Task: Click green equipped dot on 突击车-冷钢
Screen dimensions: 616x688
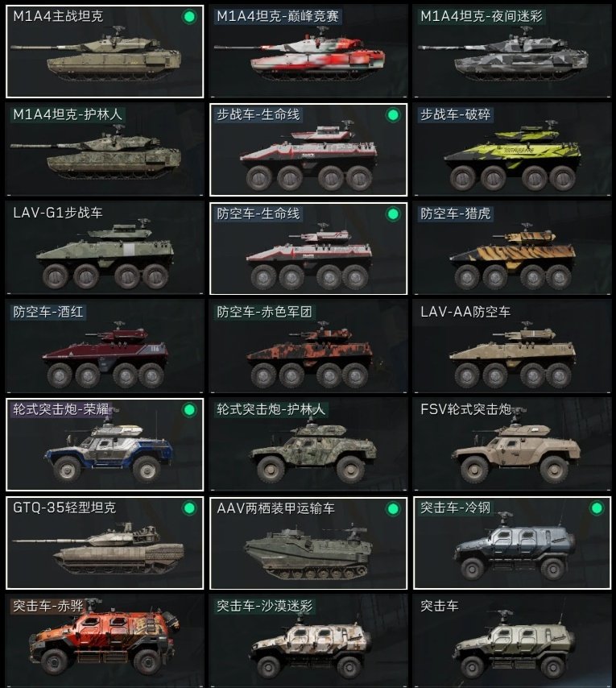Action: click(597, 508)
